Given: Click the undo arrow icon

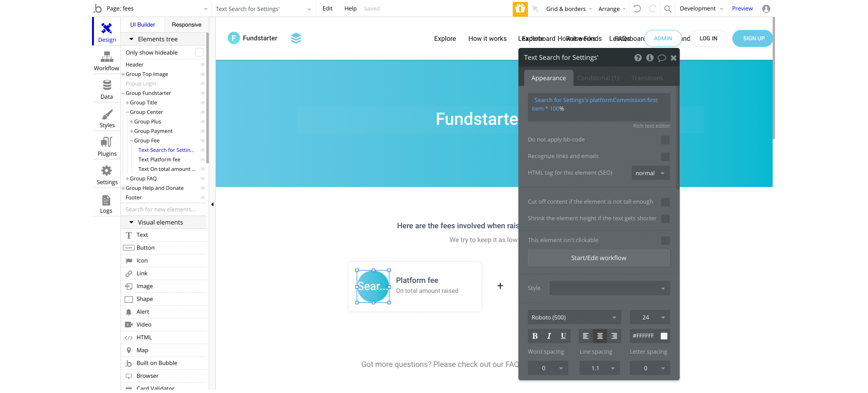Looking at the screenshot, I should pos(637,9).
